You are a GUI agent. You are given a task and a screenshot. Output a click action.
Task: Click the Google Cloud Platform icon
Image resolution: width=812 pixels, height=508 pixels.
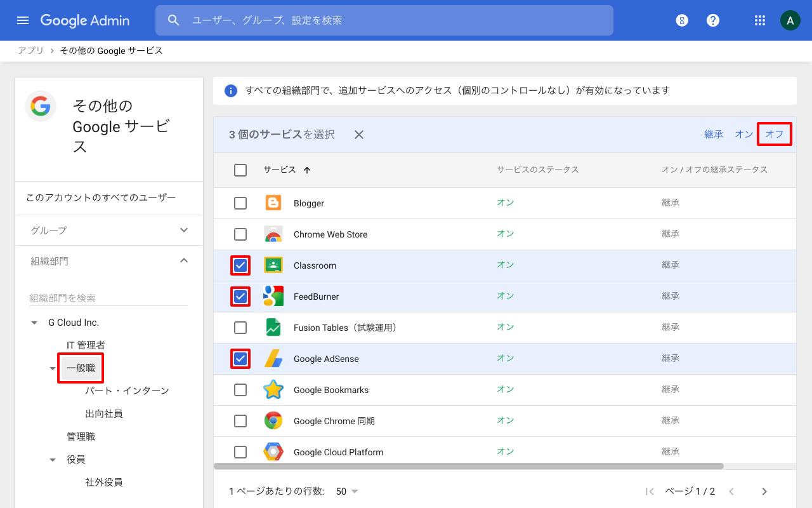coord(273,452)
